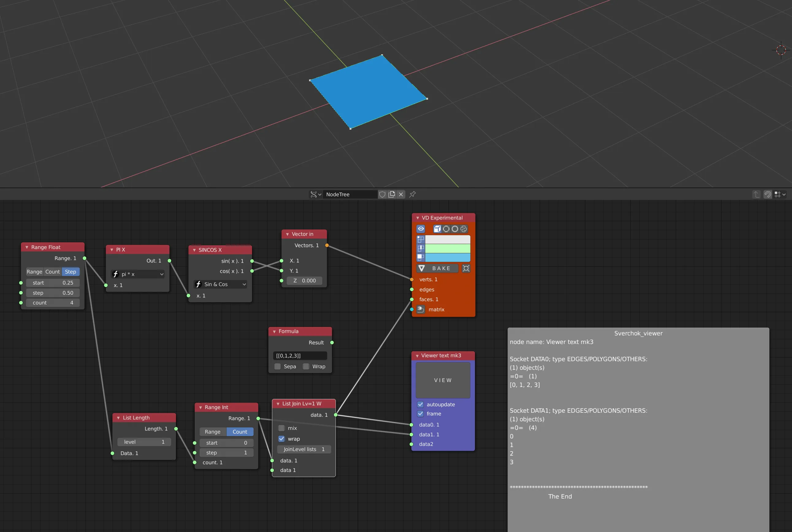Click the green edge color swatch
792x532 pixels.
[x=447, y=248]
